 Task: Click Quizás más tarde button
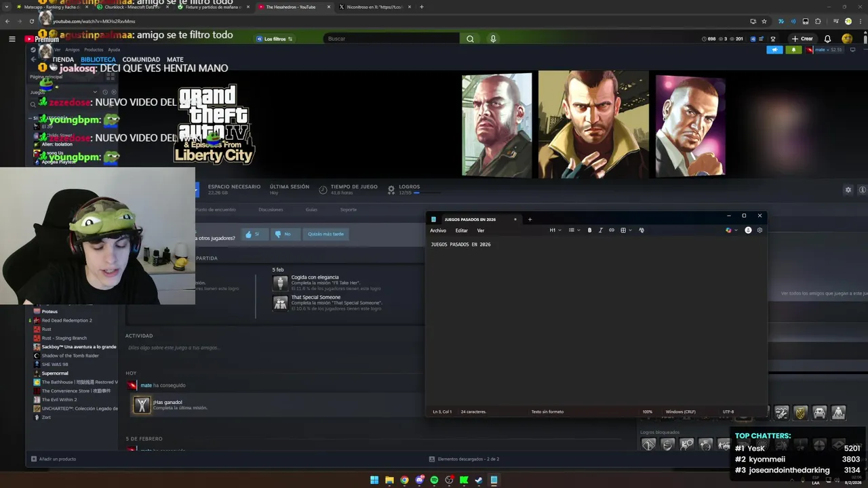[x=325, y=234]
